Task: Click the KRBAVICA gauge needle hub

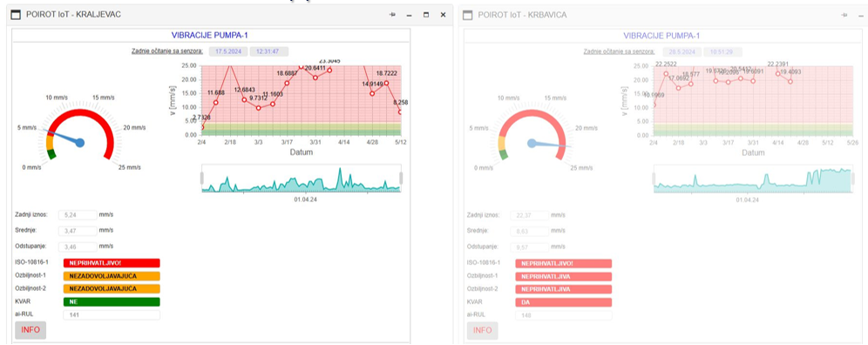Action: click(x=532, y=143)
